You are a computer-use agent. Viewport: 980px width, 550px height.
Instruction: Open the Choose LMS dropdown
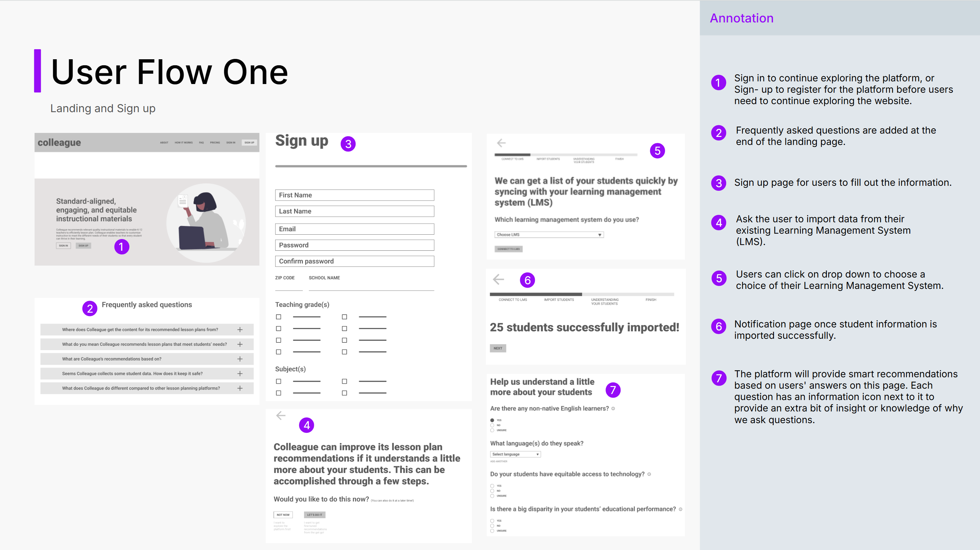(549, 235)
